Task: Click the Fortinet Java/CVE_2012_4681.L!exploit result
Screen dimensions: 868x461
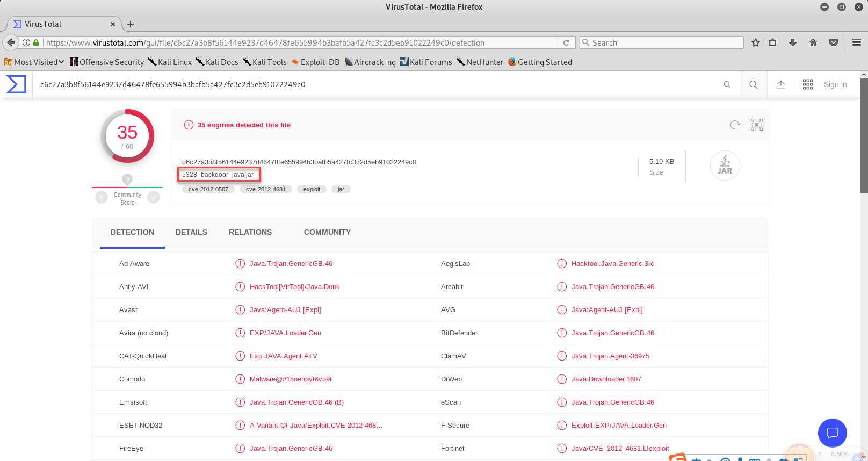Action: click(620, 449)
